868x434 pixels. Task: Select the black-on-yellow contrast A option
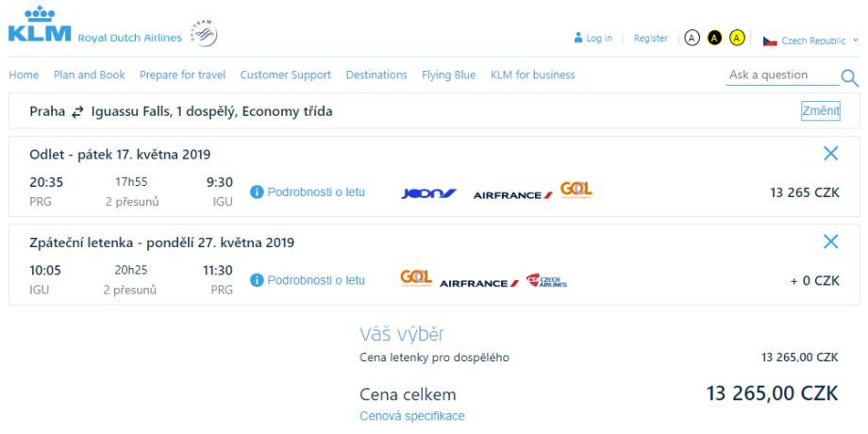715,39
